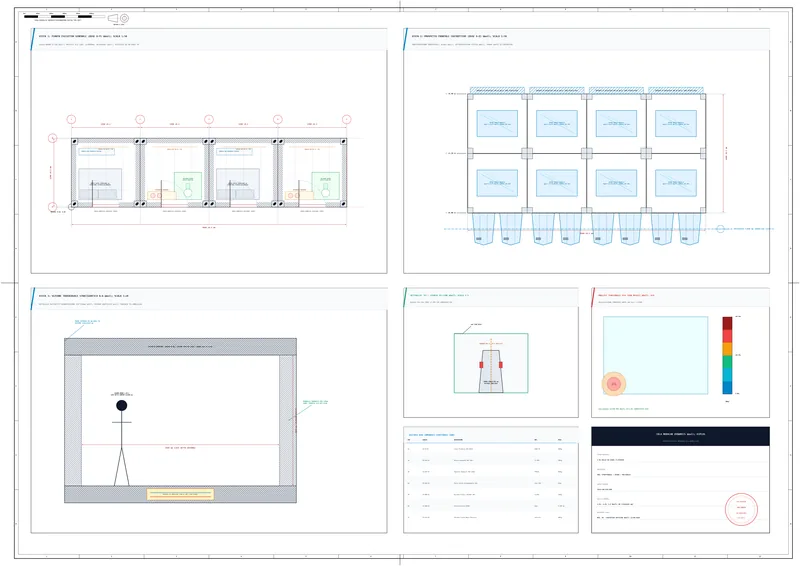Select the middle column grid bubble in View 1
This screenshot has height=566, width=800.
coord(209,119)
